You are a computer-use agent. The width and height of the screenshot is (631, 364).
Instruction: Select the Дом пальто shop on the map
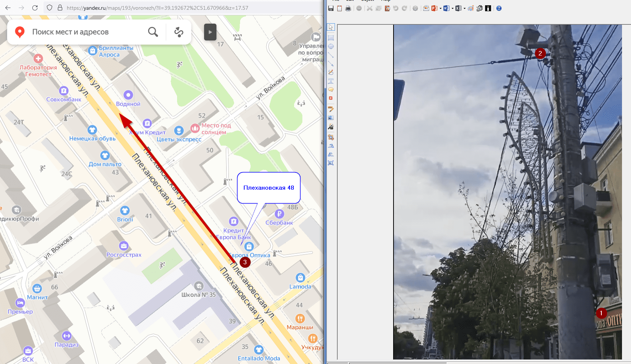105,155
